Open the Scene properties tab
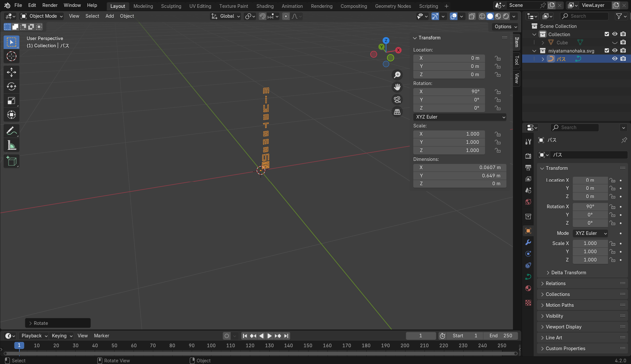Viewport: 631px width, 364px height. point(528,191)
